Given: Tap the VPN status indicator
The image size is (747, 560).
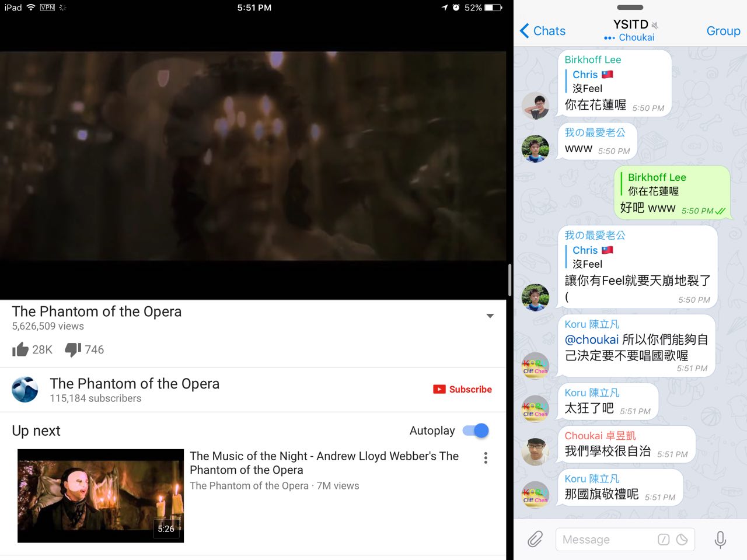Looking at the screenshot, I should [x=47, y=8].
